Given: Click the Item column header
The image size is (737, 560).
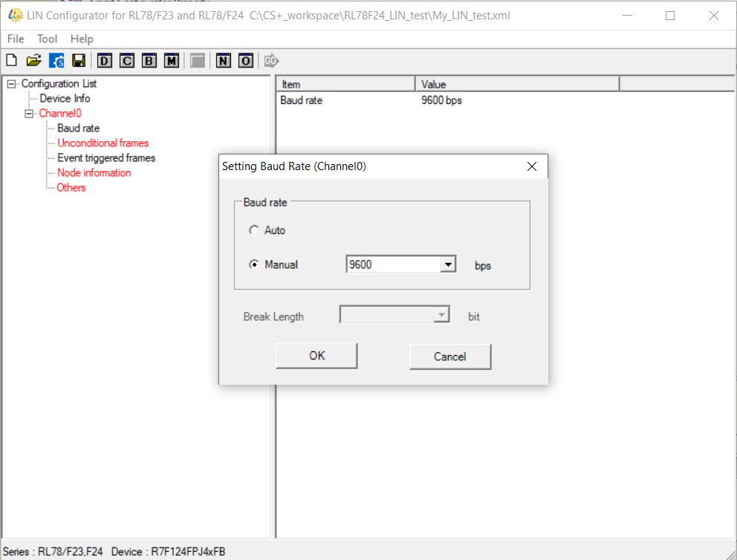Looking at the screenshot, I should [x=346, y=84].
